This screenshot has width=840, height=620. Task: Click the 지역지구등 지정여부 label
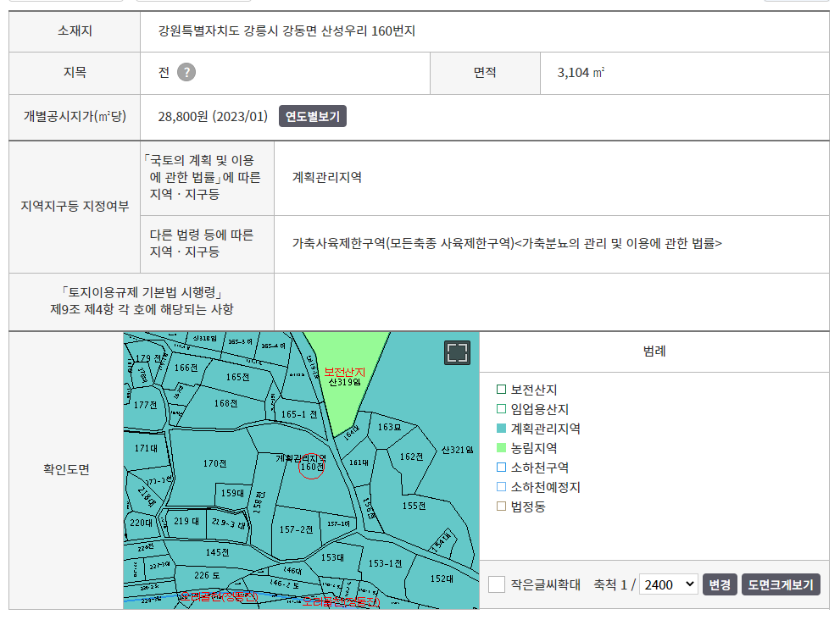coord(75,206)
